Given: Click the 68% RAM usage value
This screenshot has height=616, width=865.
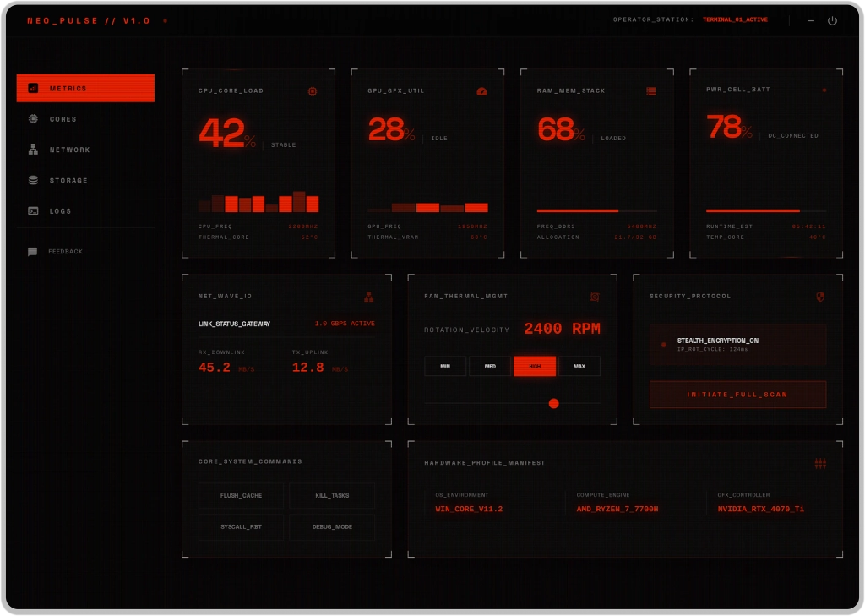Looking at the screenshot, I should pos(561,130).
